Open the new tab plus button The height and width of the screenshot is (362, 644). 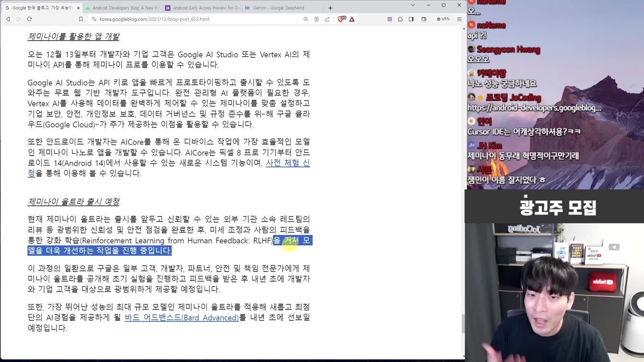point(330,8)
